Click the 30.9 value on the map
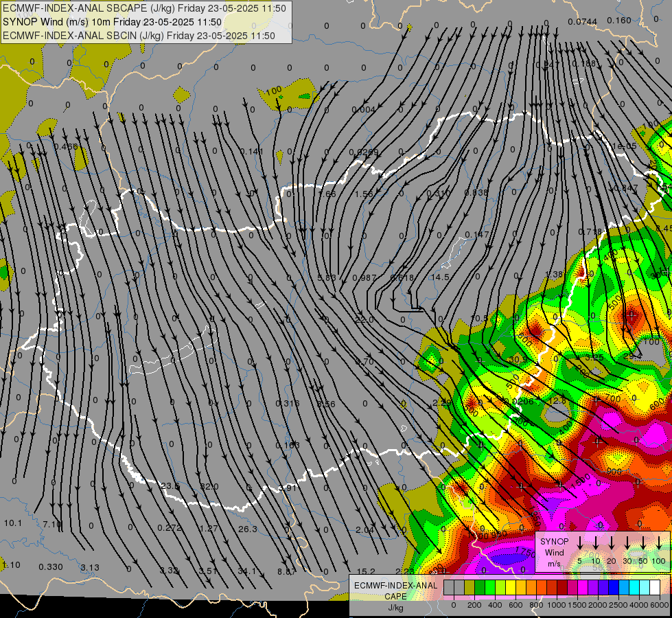Screen dimensions: 672x618 pyautogui.click(x=518, y=359)
